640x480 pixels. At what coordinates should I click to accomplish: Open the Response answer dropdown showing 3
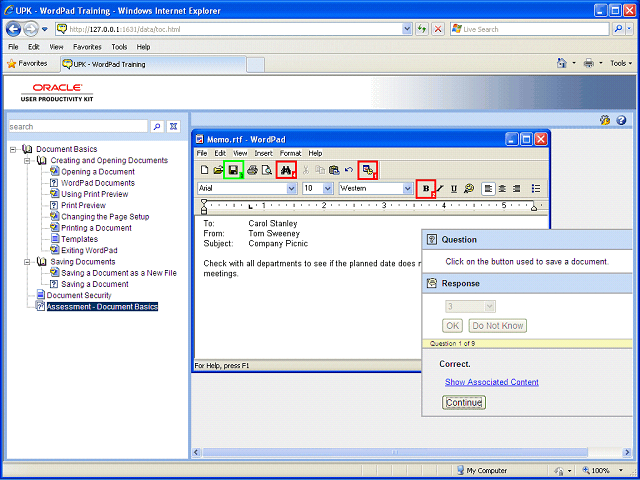pos(469,306)
